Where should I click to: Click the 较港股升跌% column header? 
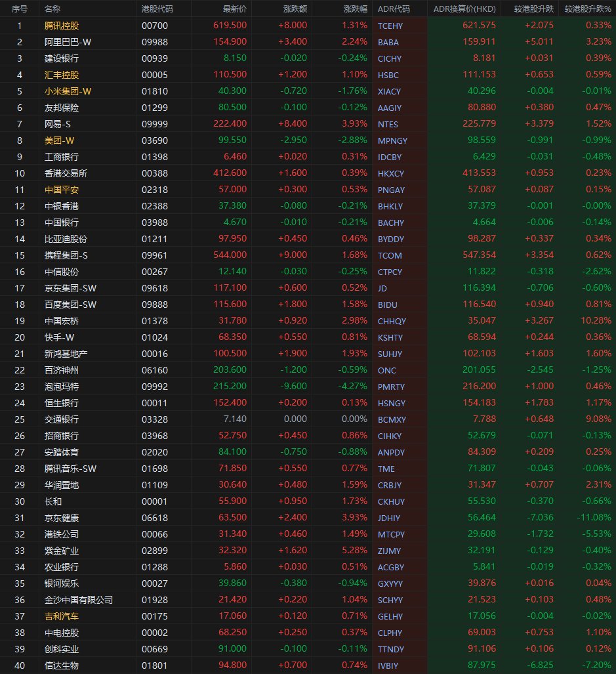coord(588,9)
